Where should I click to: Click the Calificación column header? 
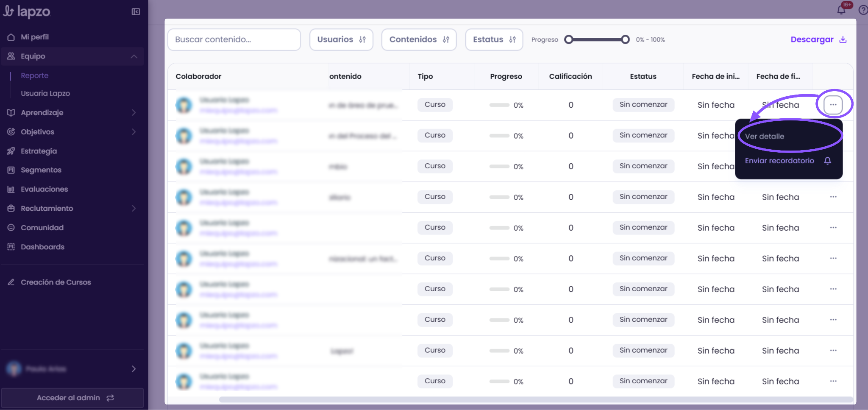click(570, 76)
